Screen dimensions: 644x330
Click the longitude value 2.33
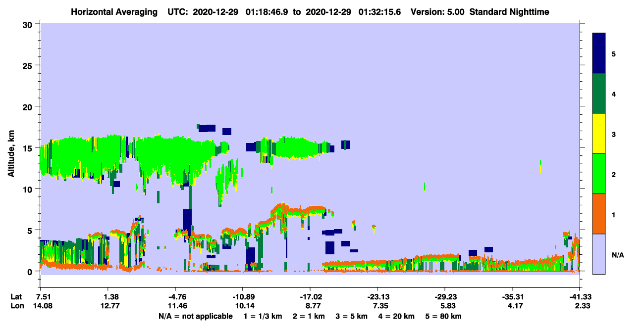[x=580, y=306]
